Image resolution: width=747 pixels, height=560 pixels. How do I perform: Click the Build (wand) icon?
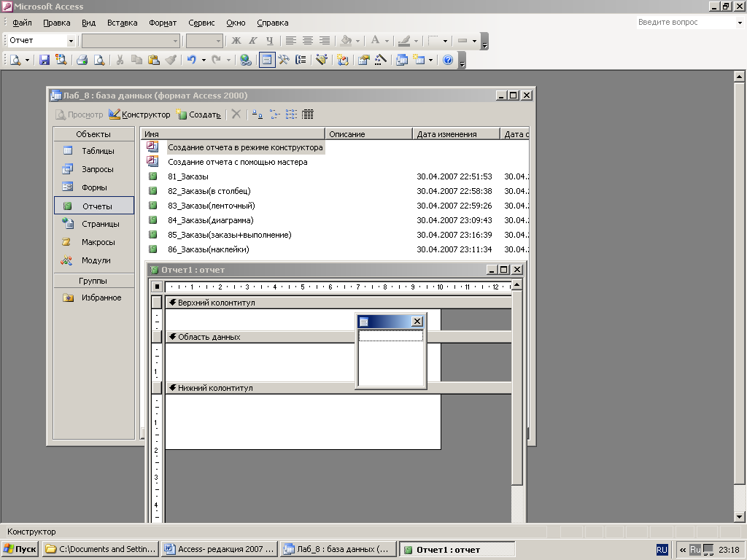(x=380, y=60)
